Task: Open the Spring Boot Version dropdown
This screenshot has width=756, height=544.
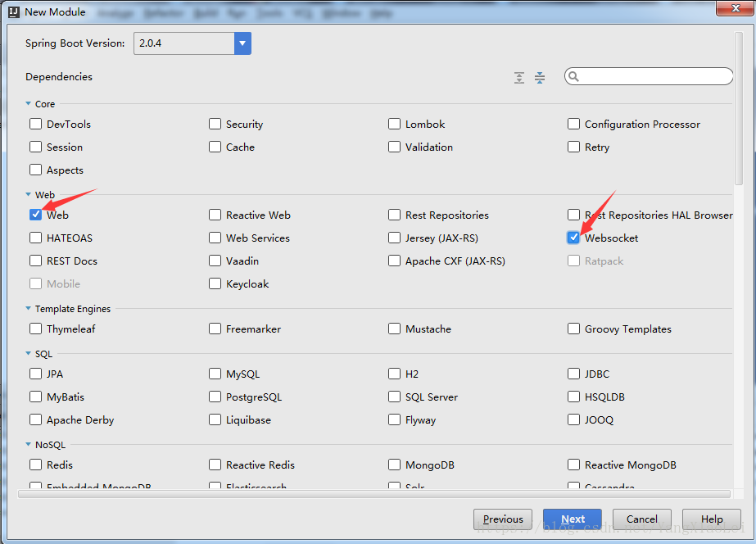Action: (x=242, y=43)
